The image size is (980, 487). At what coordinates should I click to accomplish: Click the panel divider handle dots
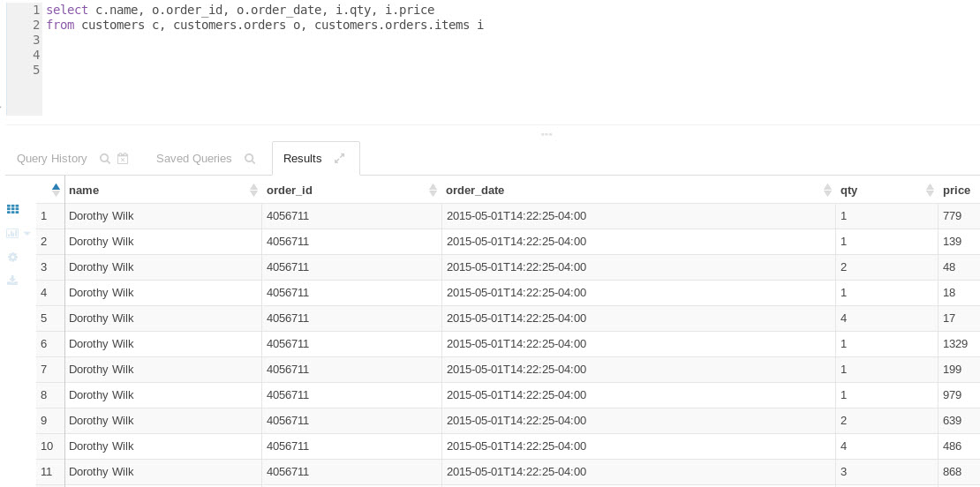(547, 133)
